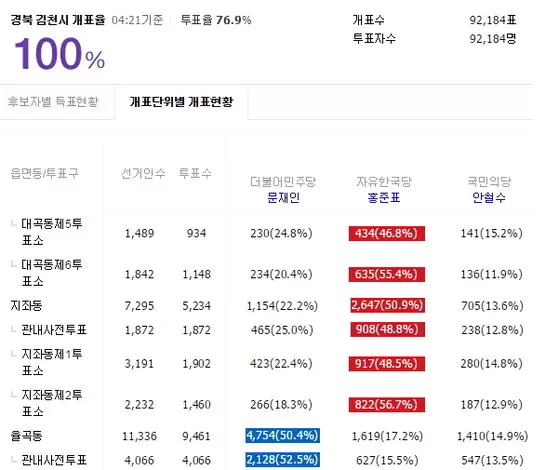Viewport: 559px width, 470px height.
Task: Click voter count 7,295
Action: click(x=139, y=306)
